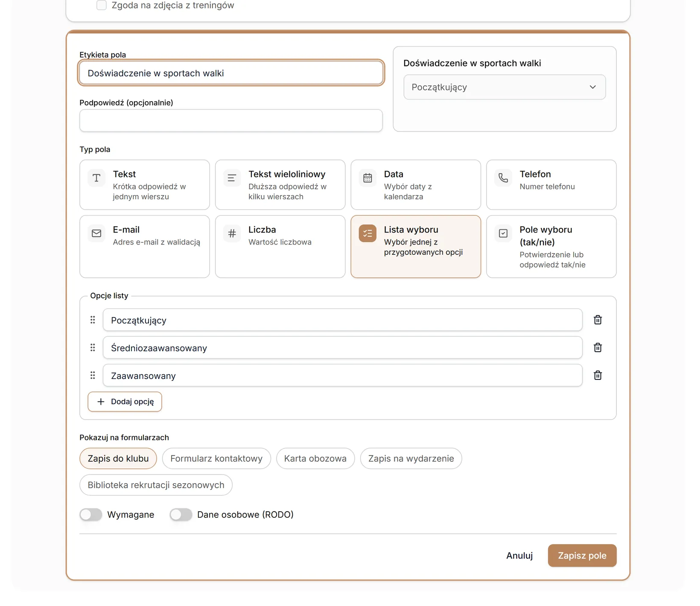Edit the Początkujący option text field
700x606 pixels.
(x=342, y=320)
